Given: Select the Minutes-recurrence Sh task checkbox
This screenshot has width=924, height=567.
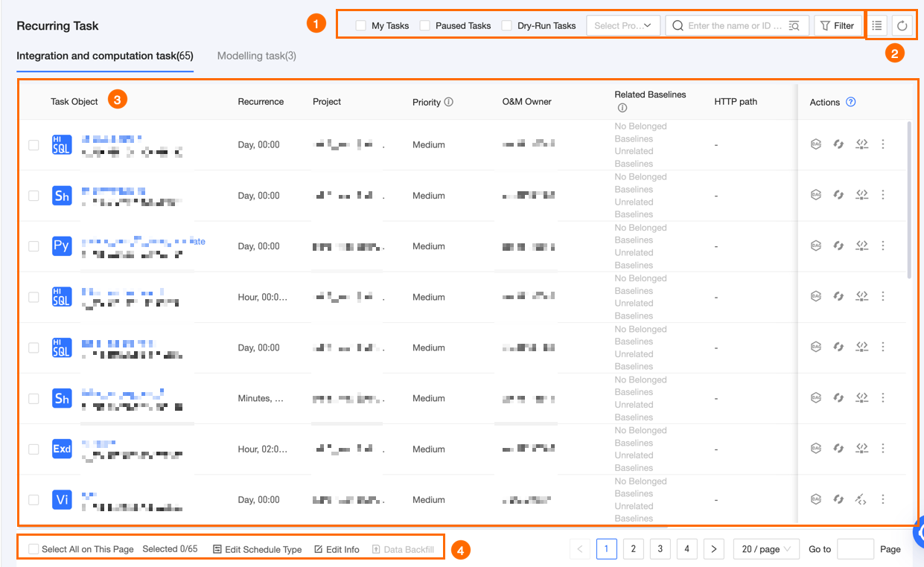Looking at the screenshot, I should (x=34, y=398).
